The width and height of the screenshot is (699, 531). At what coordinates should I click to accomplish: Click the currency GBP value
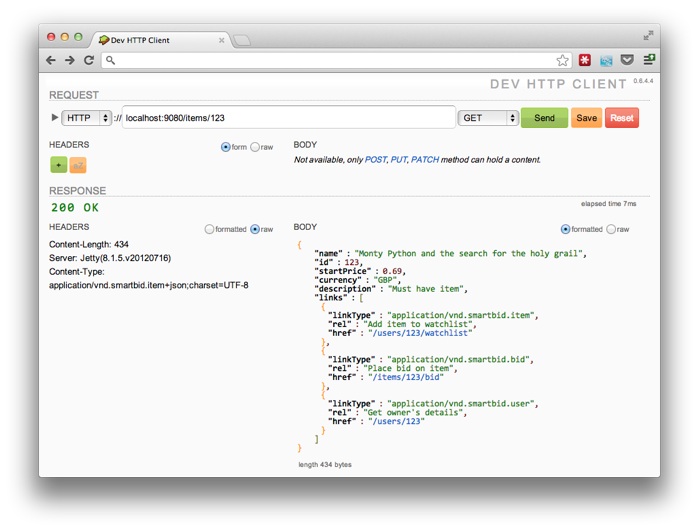point(385,280)
